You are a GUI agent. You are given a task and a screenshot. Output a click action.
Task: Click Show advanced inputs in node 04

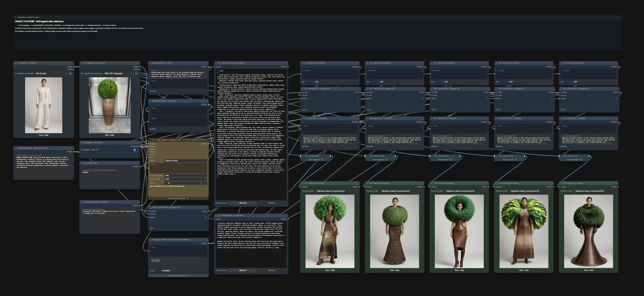coord(178,199)
